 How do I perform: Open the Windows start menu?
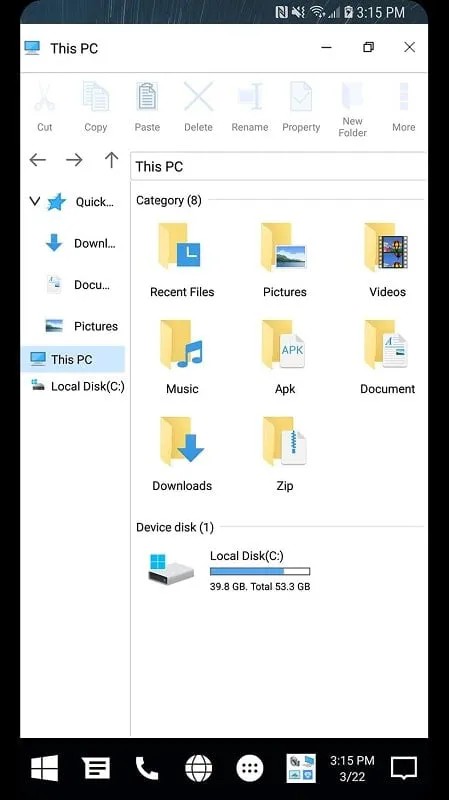click(44, 768)
